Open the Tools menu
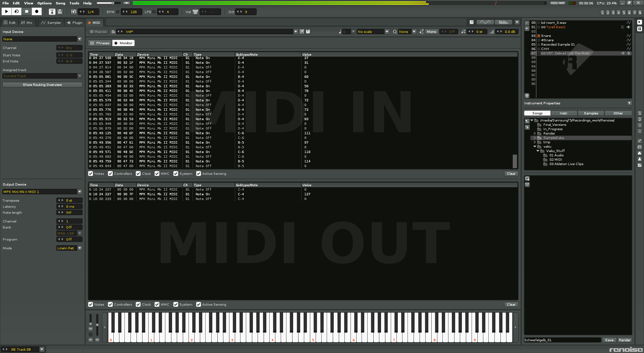 click(x=74, y=3)
